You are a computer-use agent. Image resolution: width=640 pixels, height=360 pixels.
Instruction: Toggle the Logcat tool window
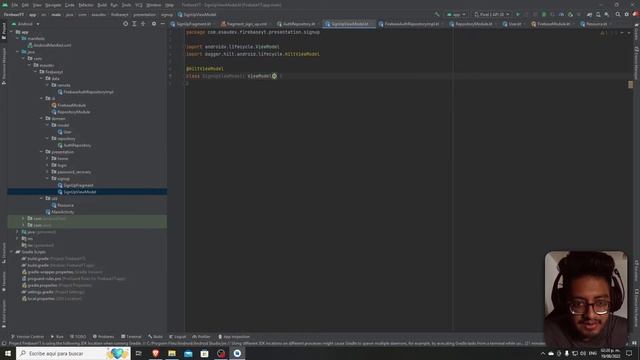(x=178, y=337)
